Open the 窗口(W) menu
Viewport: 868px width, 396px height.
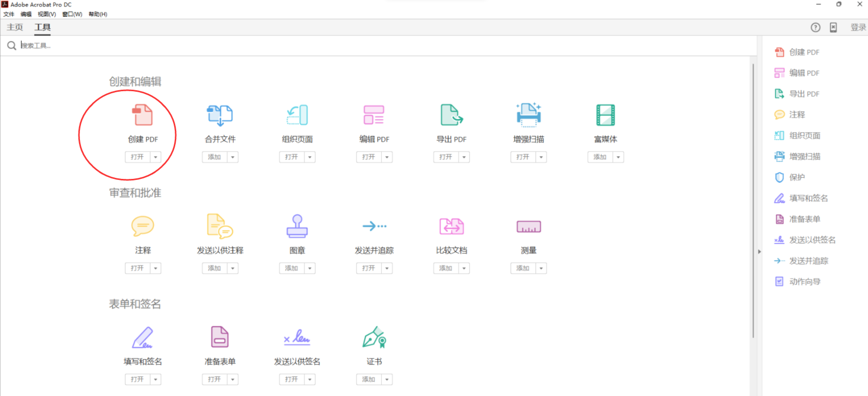[72, 14]
